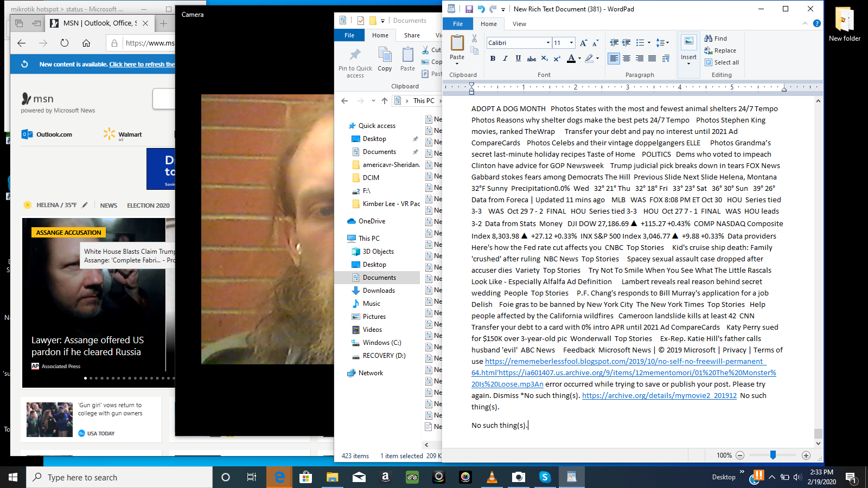This screenshot has height=488, width=868.
Task: Open Customize Quick Access Toolbar arrow in WordPad
Action: 503,9
